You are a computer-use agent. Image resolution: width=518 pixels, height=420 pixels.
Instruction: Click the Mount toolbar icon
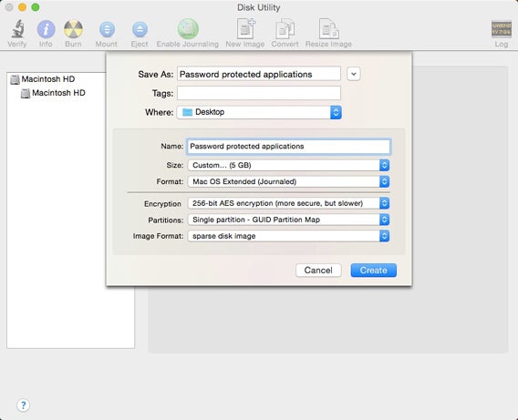(107, 29)
